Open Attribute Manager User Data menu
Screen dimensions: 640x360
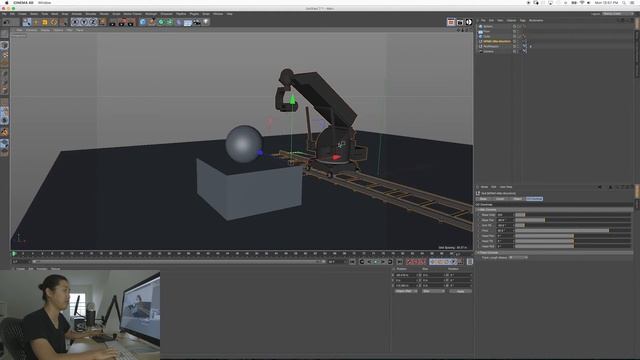(506, 187)
